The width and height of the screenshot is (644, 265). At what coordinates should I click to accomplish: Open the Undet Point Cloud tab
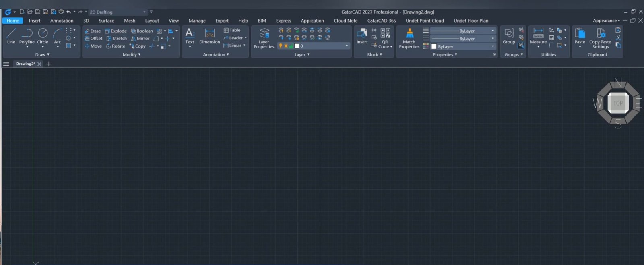[x=425, y=21]
